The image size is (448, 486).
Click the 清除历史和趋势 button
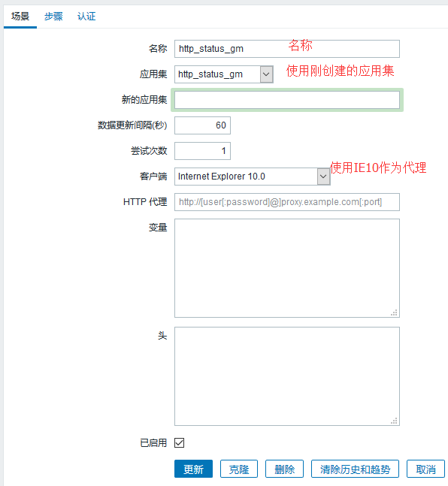click(355, 469)
